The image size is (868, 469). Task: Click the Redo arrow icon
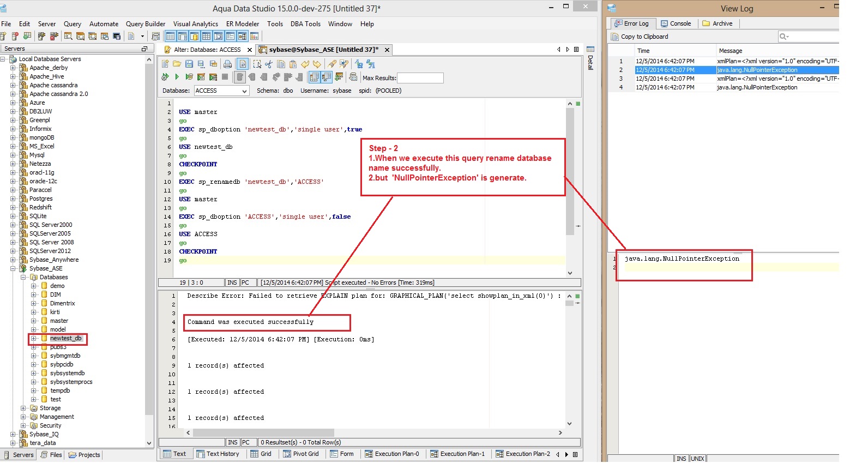(x=317, y=64)
